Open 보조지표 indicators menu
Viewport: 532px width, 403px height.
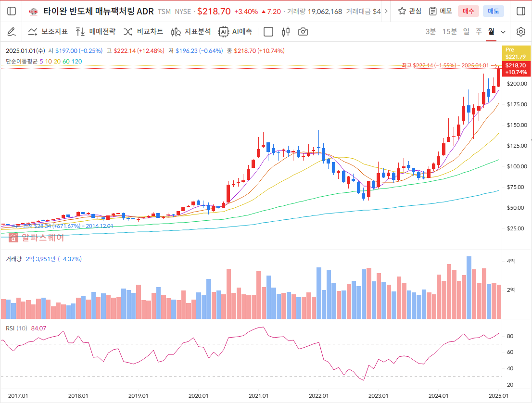tap(48, 32)
